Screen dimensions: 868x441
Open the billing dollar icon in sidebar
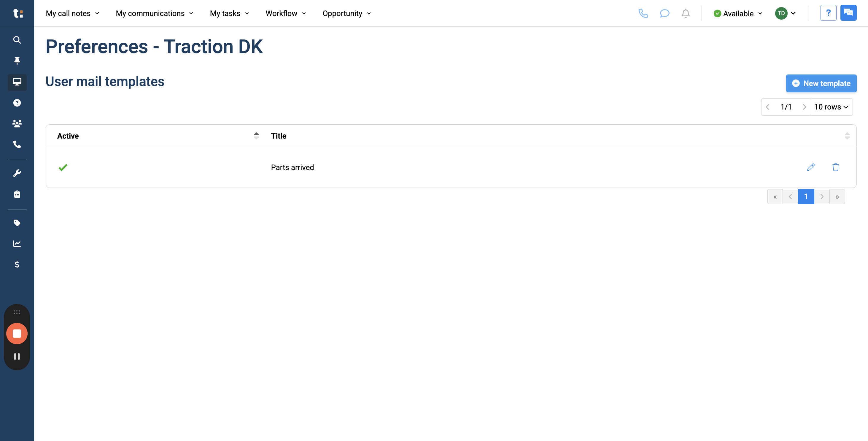pos(17,265)
